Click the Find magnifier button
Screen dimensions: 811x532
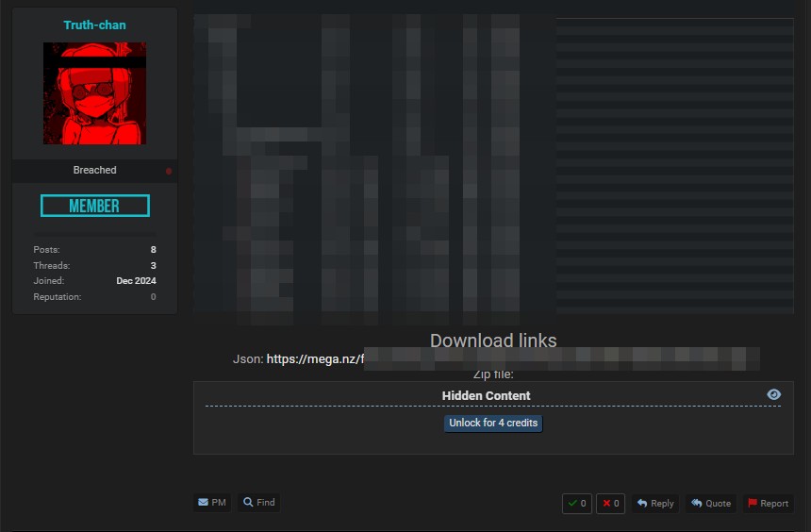[259, 503]
